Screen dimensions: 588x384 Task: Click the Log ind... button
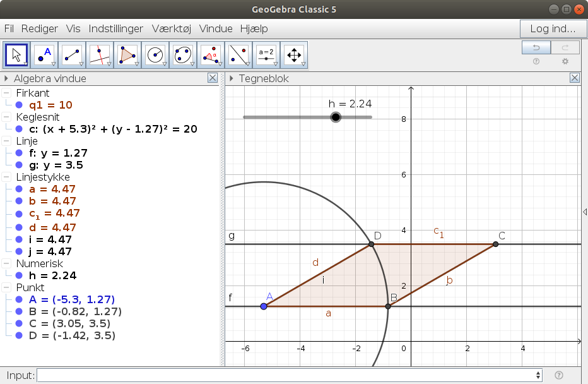[x=553, y=28]
